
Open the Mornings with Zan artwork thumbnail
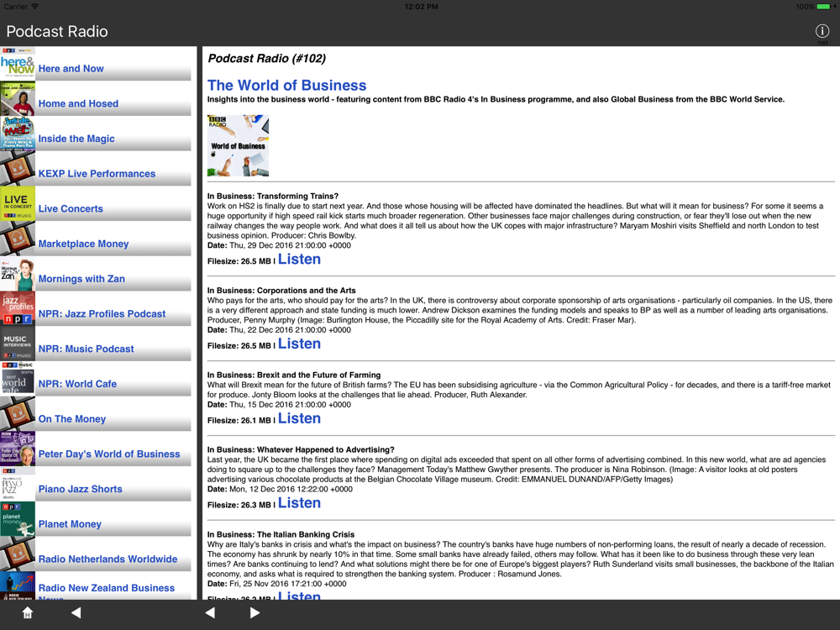[x=18, y=274]
